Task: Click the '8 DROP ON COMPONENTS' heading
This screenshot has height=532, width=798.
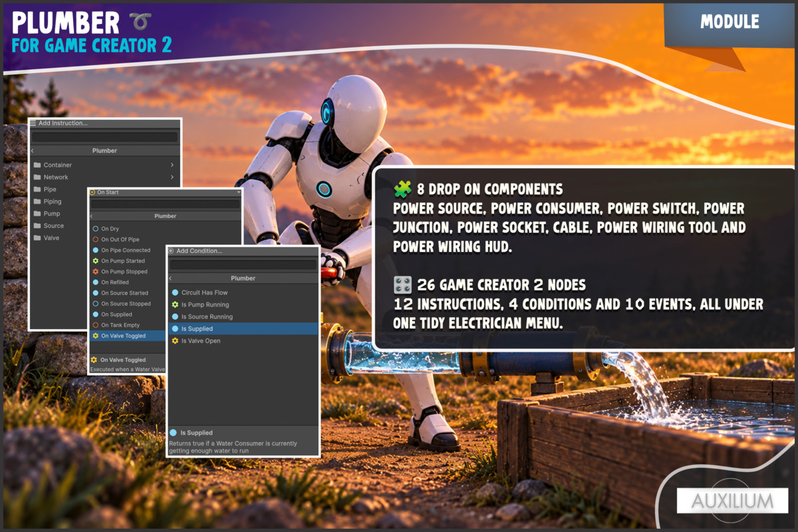Action: (x=489, y=189)
